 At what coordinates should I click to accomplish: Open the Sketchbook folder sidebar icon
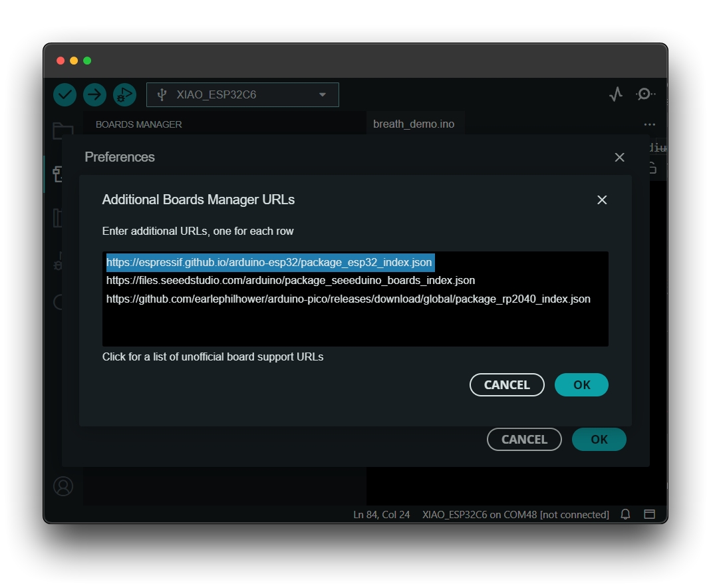tap(63, 131)
